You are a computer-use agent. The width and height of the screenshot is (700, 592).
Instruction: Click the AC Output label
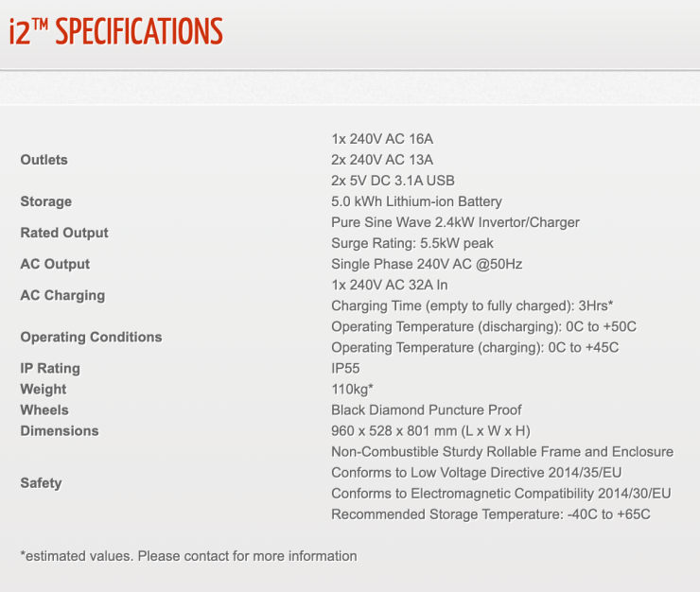click(x=55, y=264)
